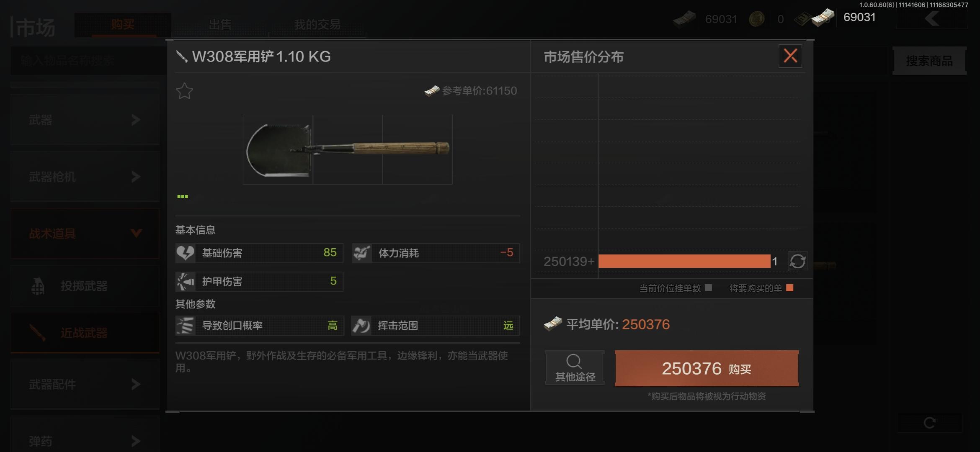Select 投掷武器 grenade subcategory

[85, 286]
